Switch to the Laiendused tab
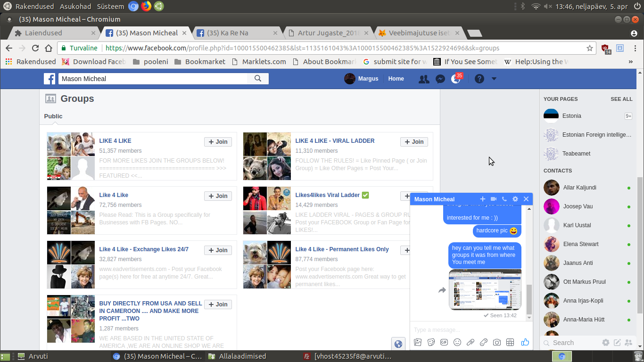Viewport: 644px width, 362px height. (52, 33)
